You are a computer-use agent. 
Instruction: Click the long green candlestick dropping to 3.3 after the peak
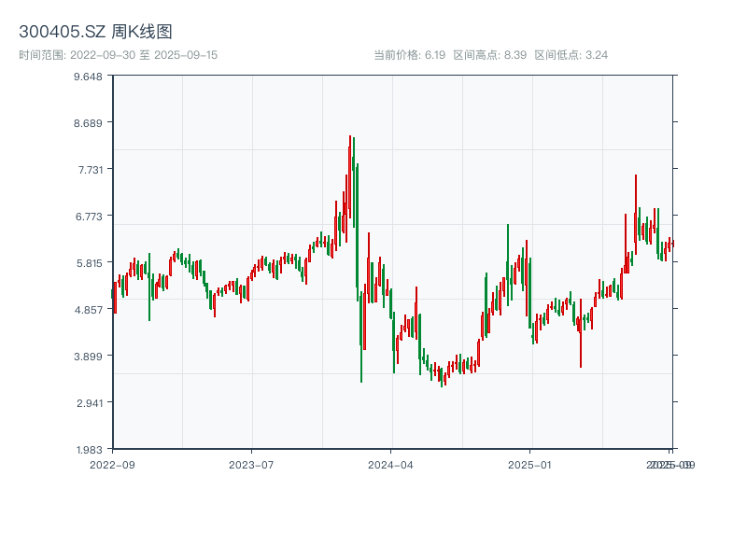[x=361, y=337]
